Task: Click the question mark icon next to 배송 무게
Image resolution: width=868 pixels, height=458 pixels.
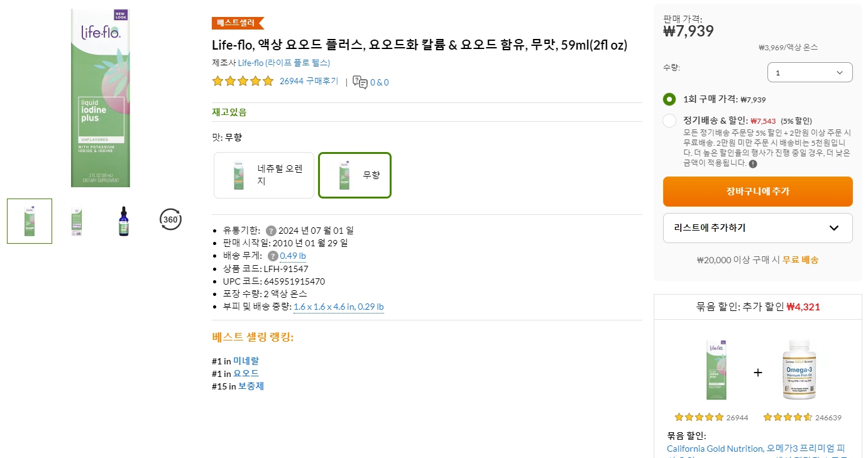Action: click(x=274, y=256)
